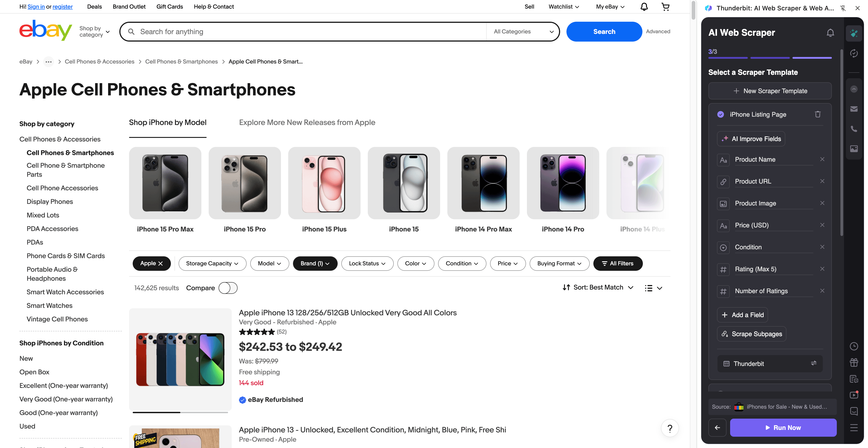Delete the iPhone Listing Page template
The width and height of the screenshot is (868, 448).
coord(818,114)
